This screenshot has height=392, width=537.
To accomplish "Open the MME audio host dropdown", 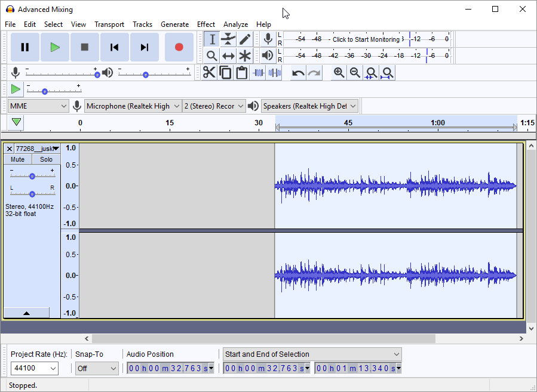I will 39,106.
